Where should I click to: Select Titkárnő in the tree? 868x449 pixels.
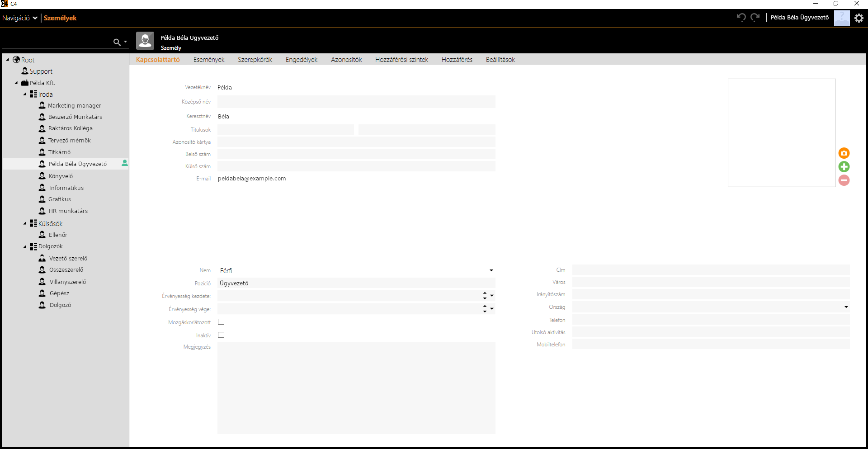point(59,152)
